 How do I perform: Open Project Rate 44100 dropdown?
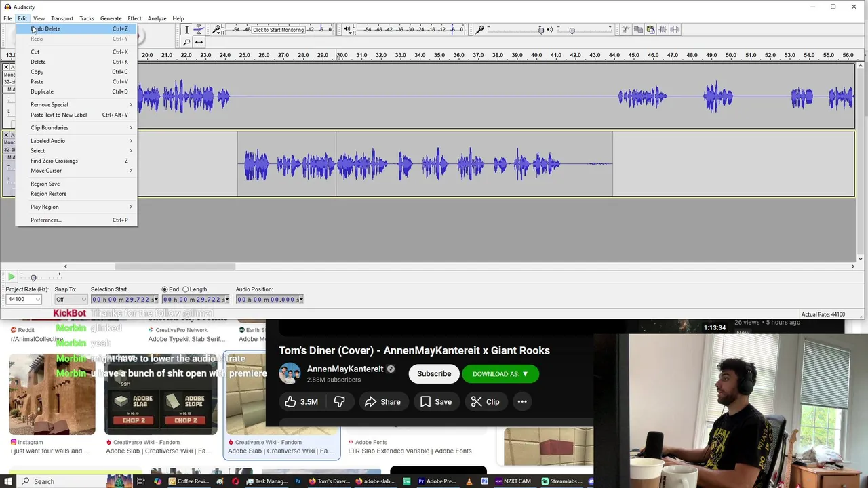[x=38, y=299]
